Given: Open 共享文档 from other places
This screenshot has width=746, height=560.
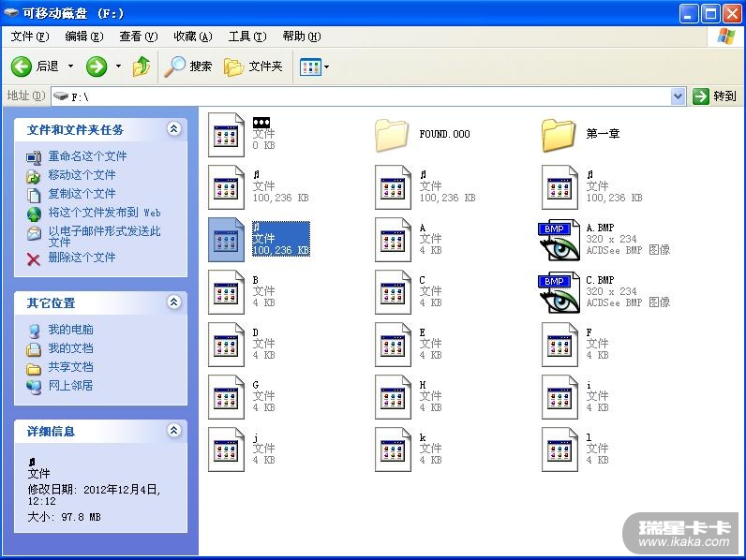Looking at the screenshot, I should [x=70, y=367].
